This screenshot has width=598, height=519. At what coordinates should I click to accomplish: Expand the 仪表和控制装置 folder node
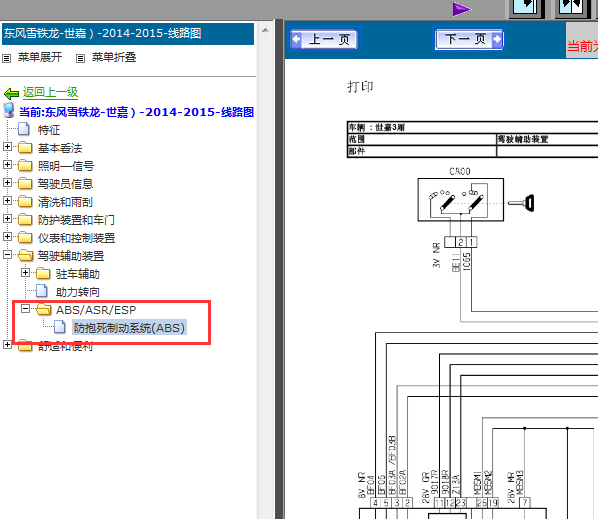[x=7, y=236]
